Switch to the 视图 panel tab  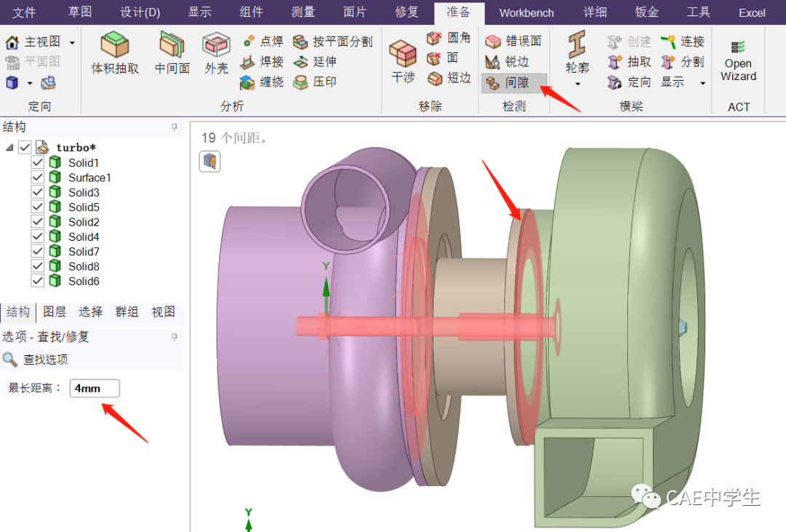(164, 312)
